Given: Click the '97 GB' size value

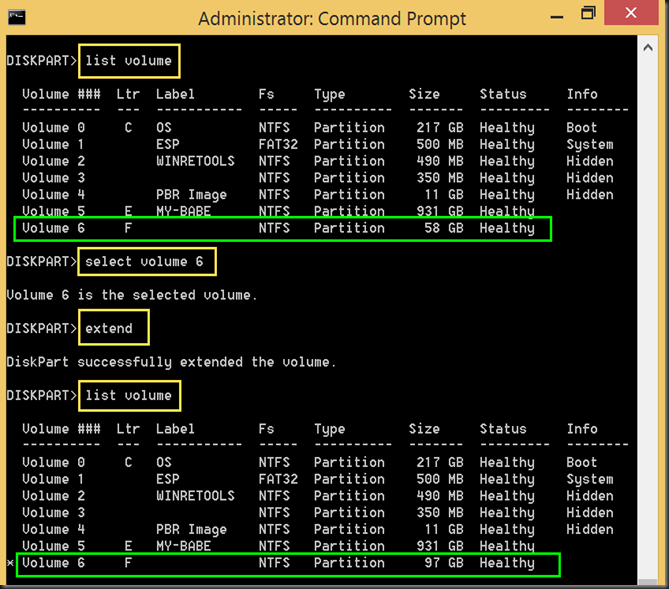Looking at the screenshot, I should click(x=444, y=563).
